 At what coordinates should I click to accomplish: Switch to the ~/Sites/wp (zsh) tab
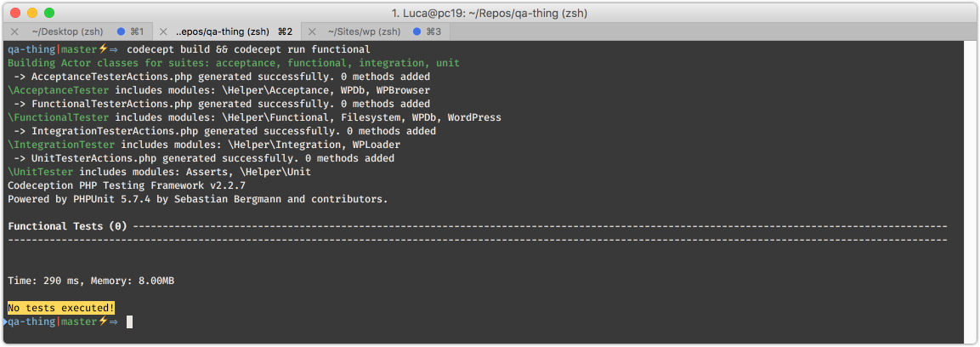coord(376,31)
